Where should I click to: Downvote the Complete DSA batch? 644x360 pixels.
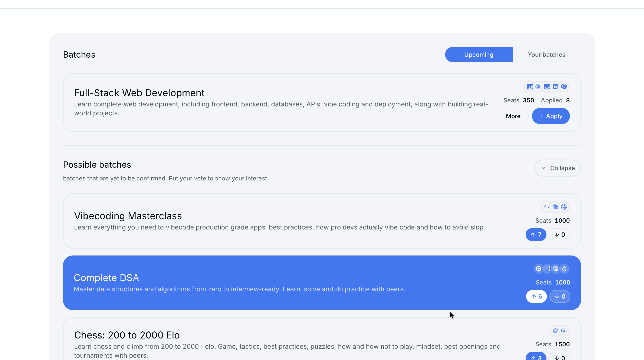click(x=560, y=296)
